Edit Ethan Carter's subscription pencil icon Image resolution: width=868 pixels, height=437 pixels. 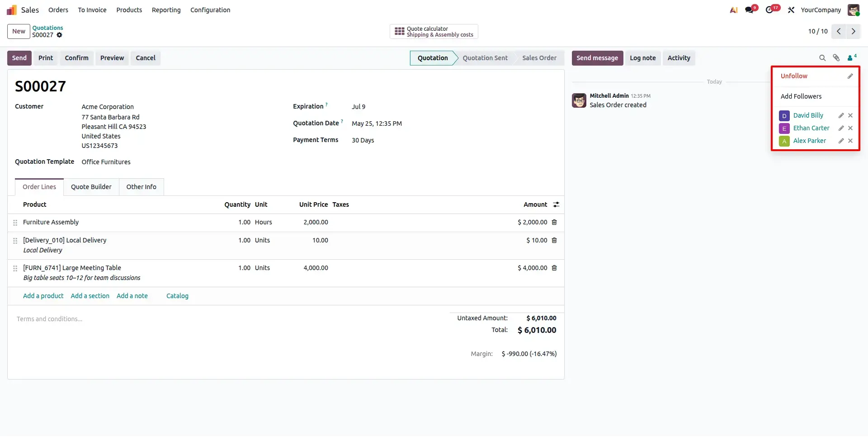click(x=841, y=128)
